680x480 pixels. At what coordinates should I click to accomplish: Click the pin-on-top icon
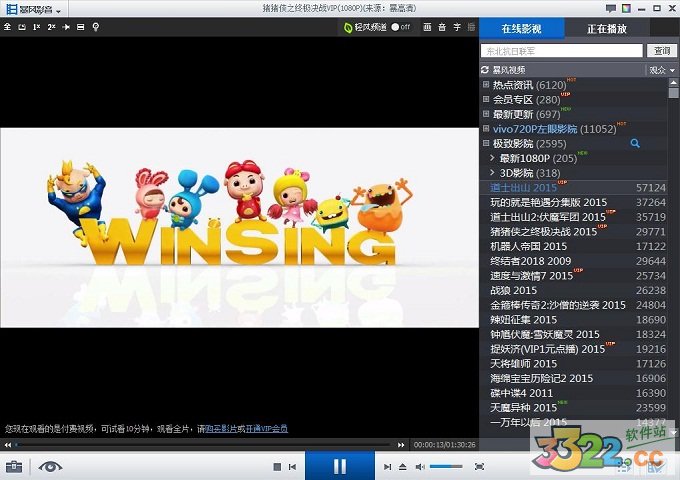[66, 27]
